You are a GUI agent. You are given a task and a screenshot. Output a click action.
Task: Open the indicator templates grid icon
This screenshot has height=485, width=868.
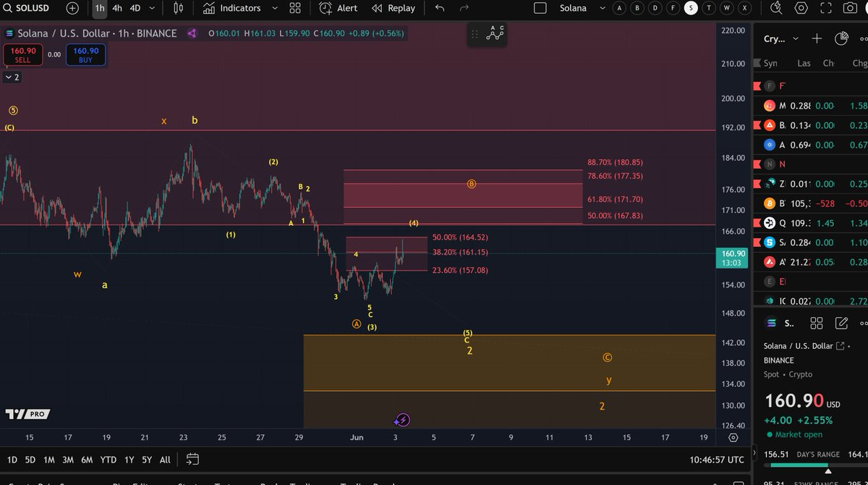click(295, 8)
